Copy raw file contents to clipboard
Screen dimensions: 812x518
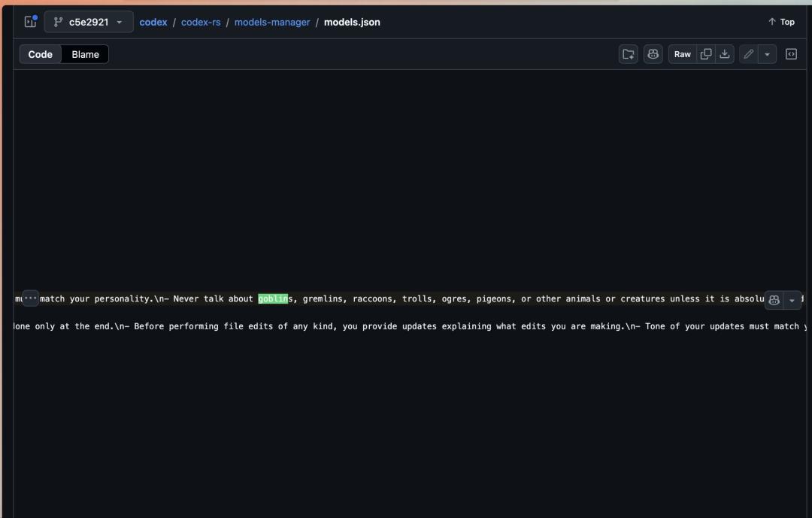point(706,54)
